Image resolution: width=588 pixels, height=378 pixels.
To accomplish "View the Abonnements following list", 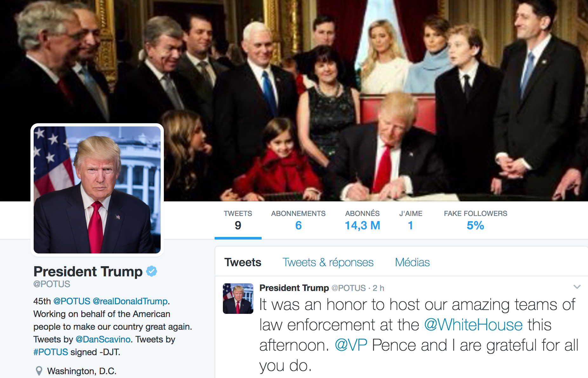I will tap(298, 221).
